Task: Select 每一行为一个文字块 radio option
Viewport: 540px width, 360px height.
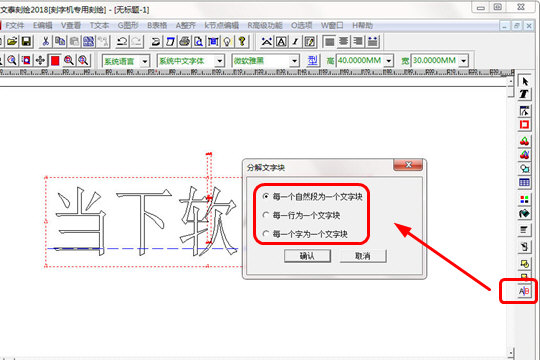Action: pos(266,215)
